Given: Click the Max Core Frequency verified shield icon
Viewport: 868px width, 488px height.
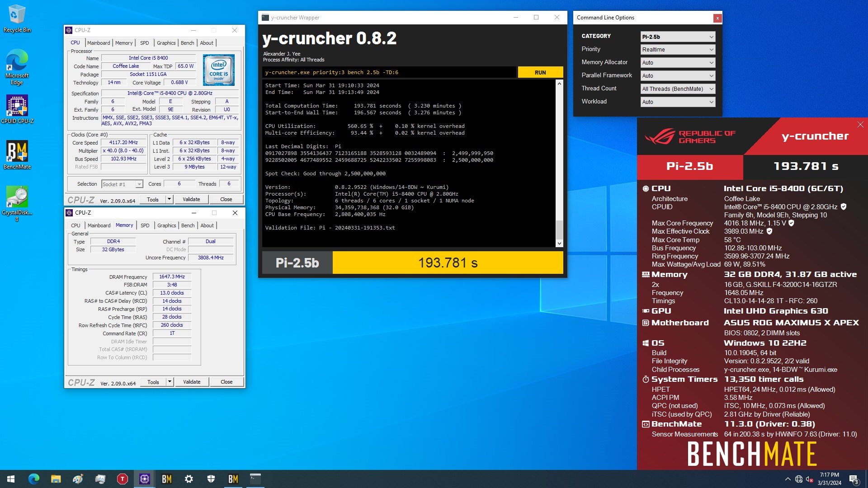Looking at the screenshot, I should [791, 223].
